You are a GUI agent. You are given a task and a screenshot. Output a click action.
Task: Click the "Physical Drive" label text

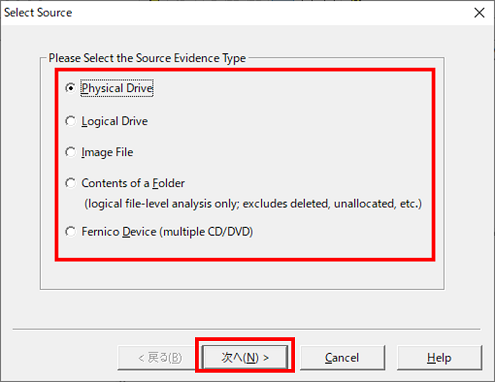(x=117, y=88)
